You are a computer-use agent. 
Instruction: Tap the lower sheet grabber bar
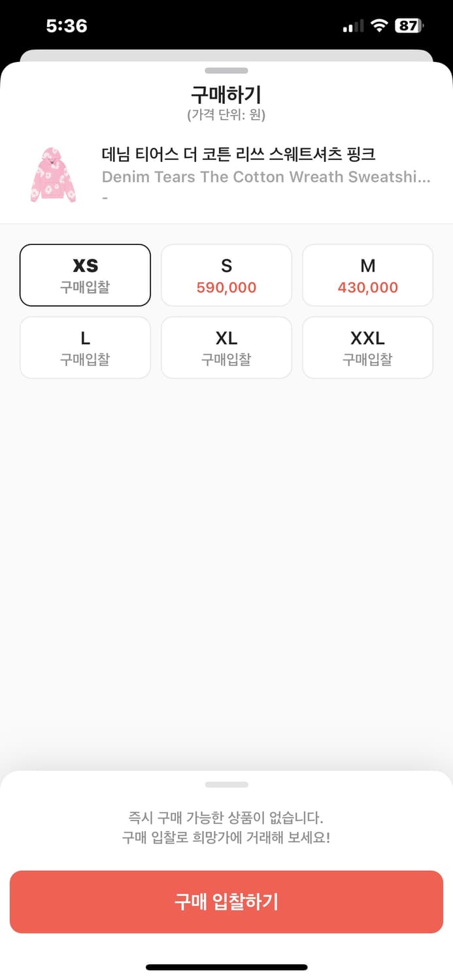pos(226,784)
